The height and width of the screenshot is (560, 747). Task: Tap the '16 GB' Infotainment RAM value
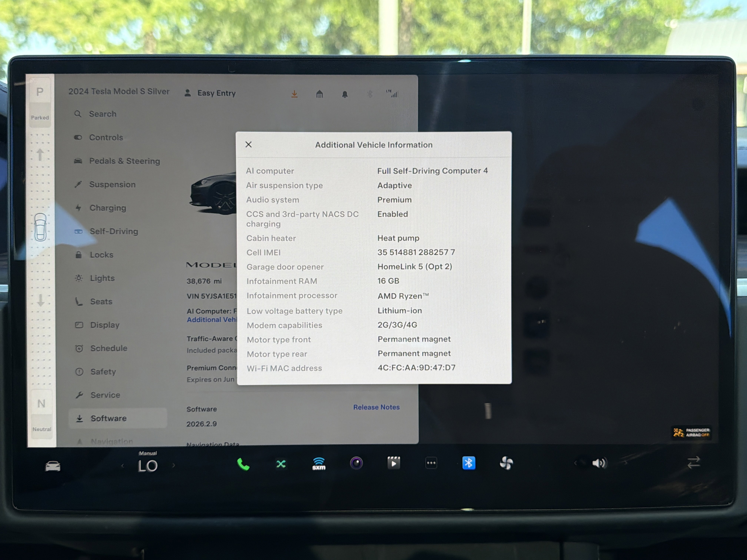tap(388, 281)
